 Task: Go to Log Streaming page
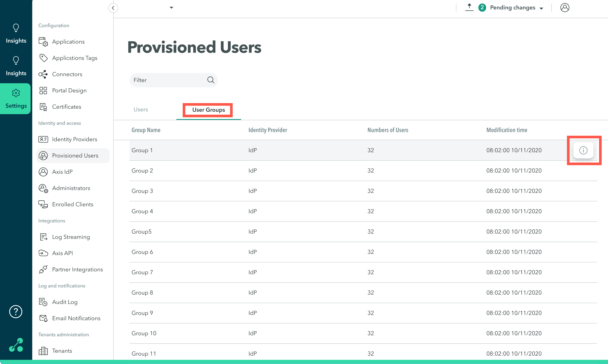(x=71, y=237)
